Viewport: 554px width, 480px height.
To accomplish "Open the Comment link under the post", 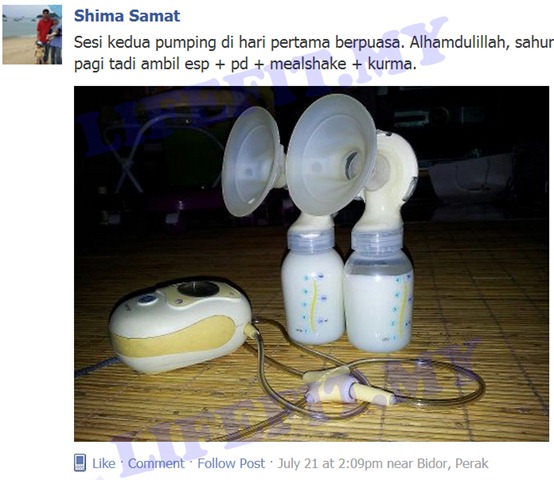I will [156, 463].
